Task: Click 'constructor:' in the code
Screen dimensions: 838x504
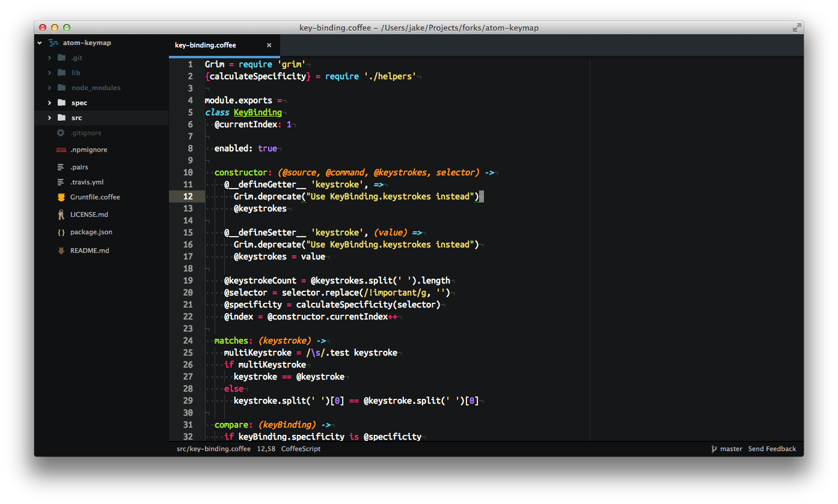Action: (x=243, y=172)
